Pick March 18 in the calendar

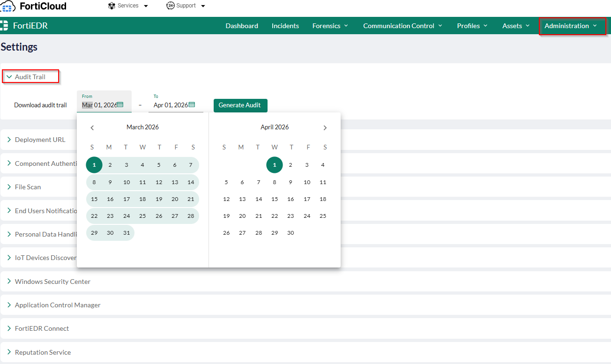pyautogui.click(x=142, y=199)
